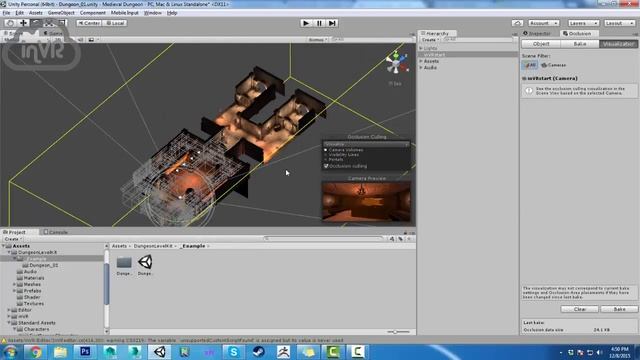Open the Hierarchy Create dropdown
This screenshot has width=640, height=360.
click(430, 40)
